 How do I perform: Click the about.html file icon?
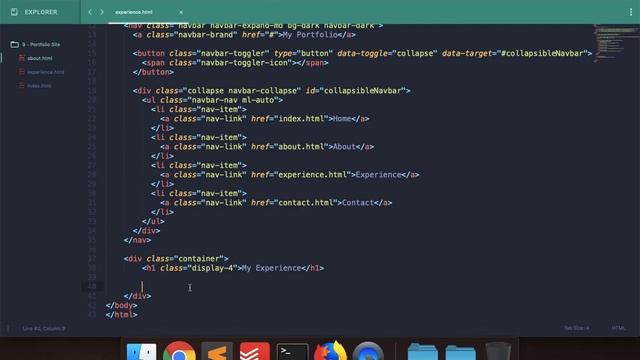point(22,58)
